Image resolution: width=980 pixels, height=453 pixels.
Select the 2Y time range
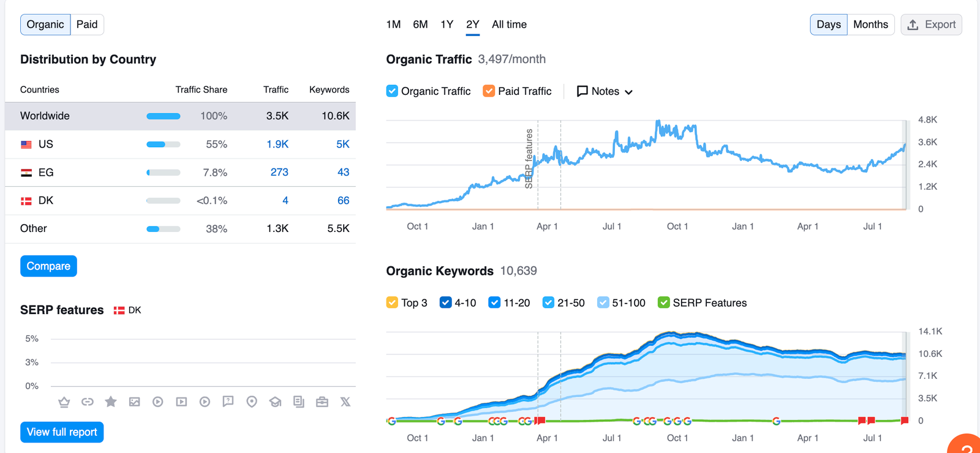(472, 24)
